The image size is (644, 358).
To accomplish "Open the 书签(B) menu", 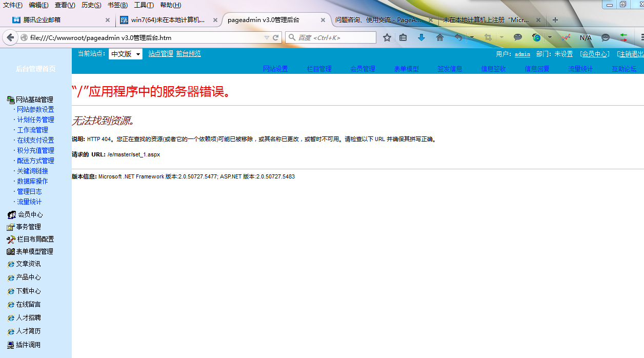I will [117, 5].
